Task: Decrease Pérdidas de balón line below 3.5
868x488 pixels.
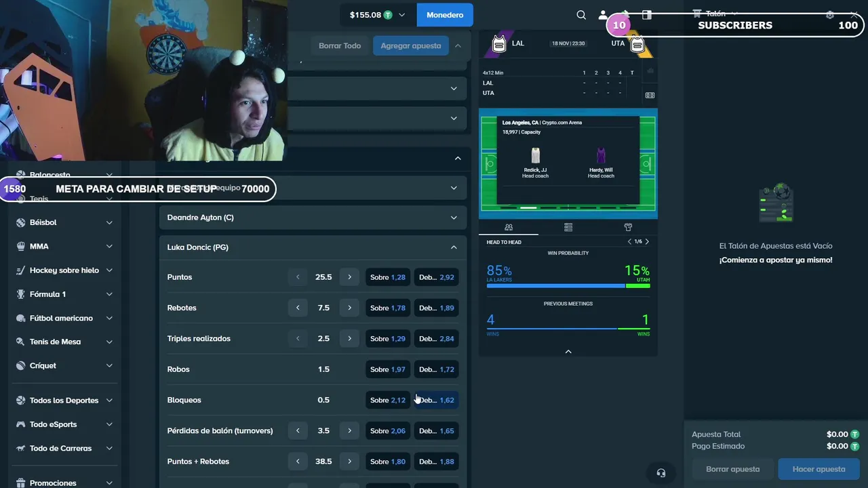Action: point(298,430)
